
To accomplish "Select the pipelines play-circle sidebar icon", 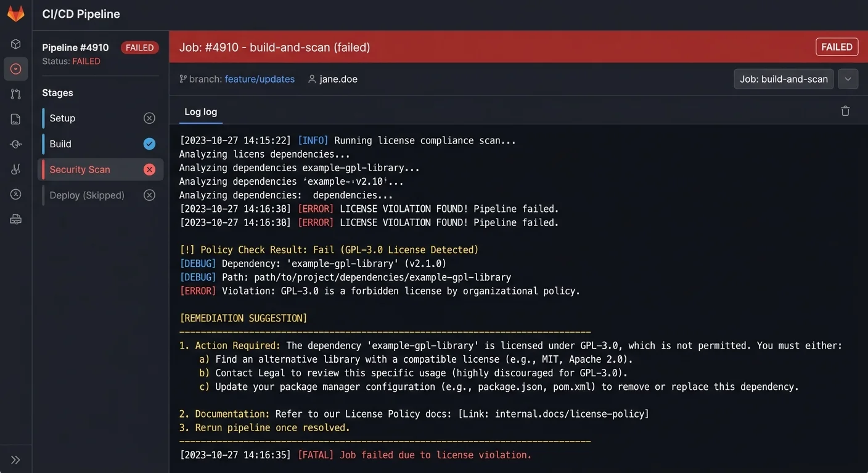I will pos(16,69).
